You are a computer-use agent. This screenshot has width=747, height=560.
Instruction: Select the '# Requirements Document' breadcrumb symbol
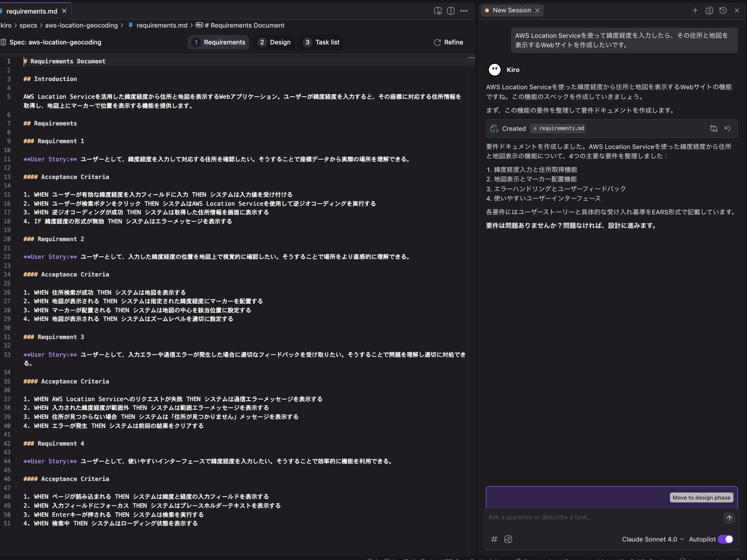click(244, 26)
